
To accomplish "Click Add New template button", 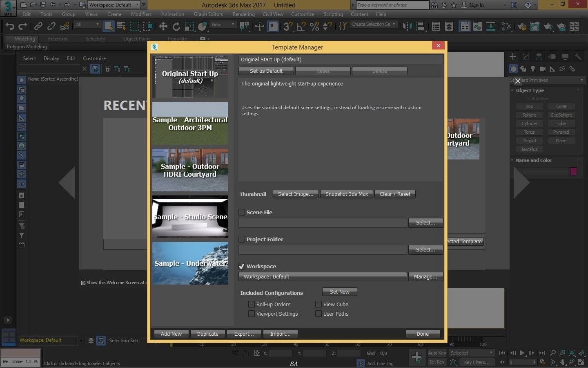I will (x=171, y=334).
